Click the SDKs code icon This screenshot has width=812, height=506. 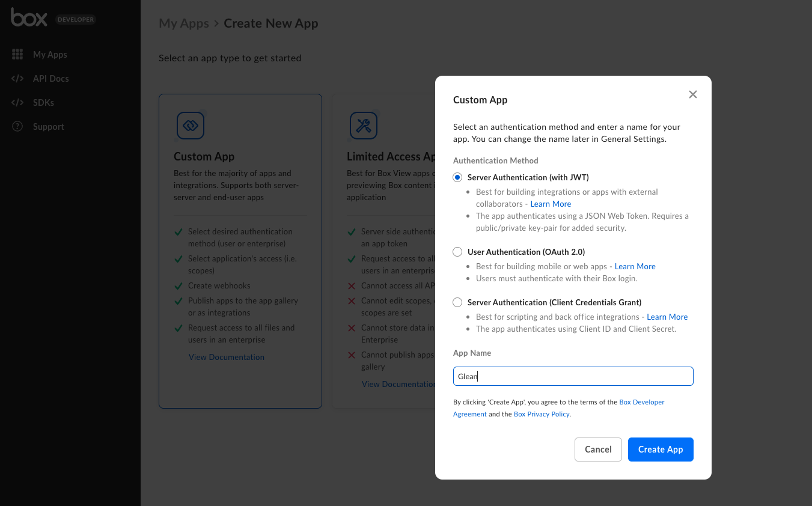point(17,103)
